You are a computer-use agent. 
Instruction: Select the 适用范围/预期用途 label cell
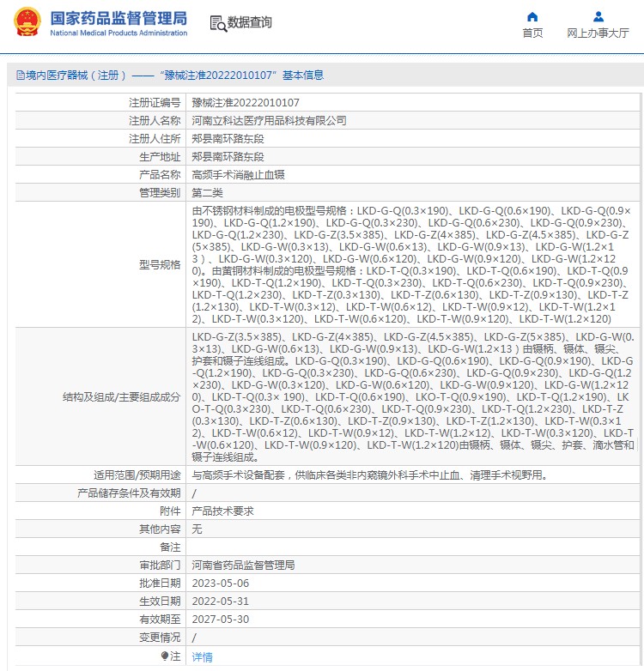click(100, 475)
